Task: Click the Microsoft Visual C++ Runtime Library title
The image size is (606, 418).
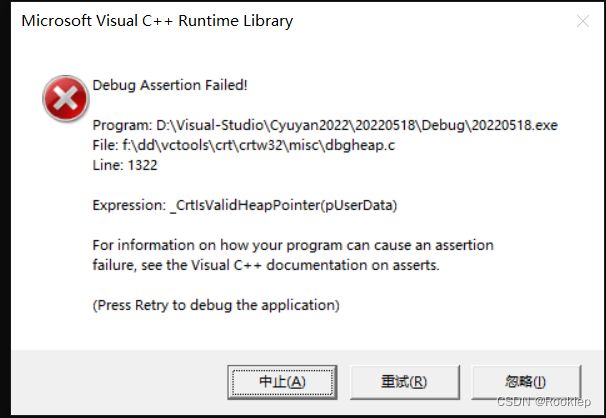Action: click(x=157, y=21)
